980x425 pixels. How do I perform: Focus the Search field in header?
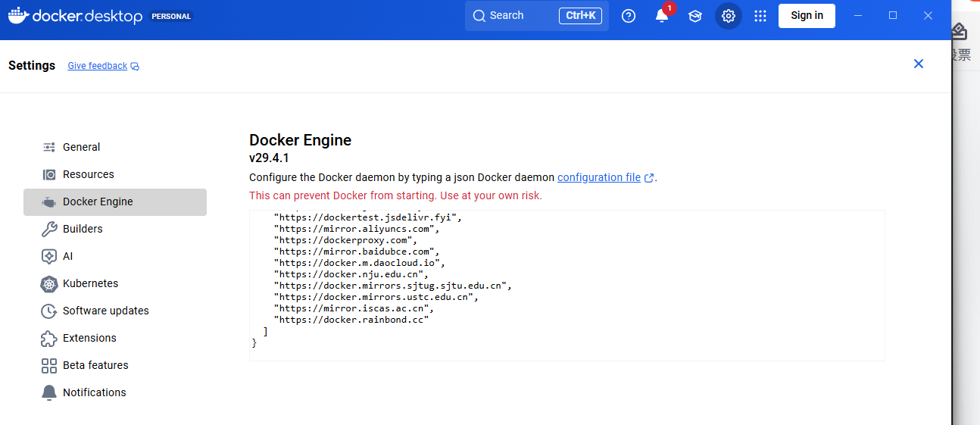pos(537,15)
